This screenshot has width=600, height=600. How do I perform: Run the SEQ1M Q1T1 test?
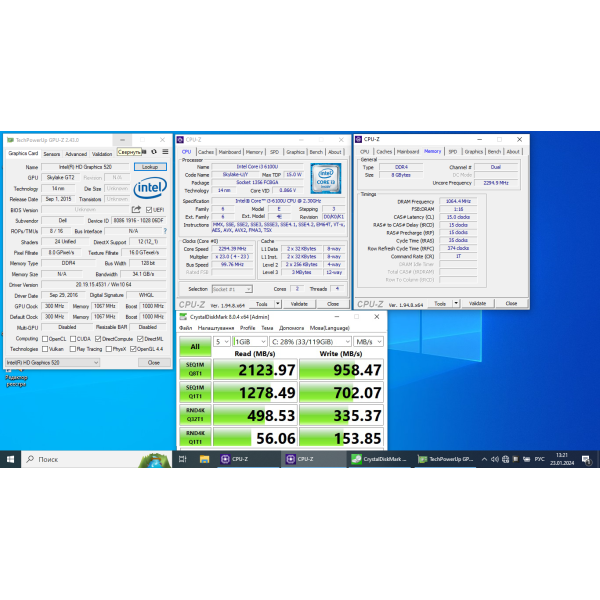[195, 392]
